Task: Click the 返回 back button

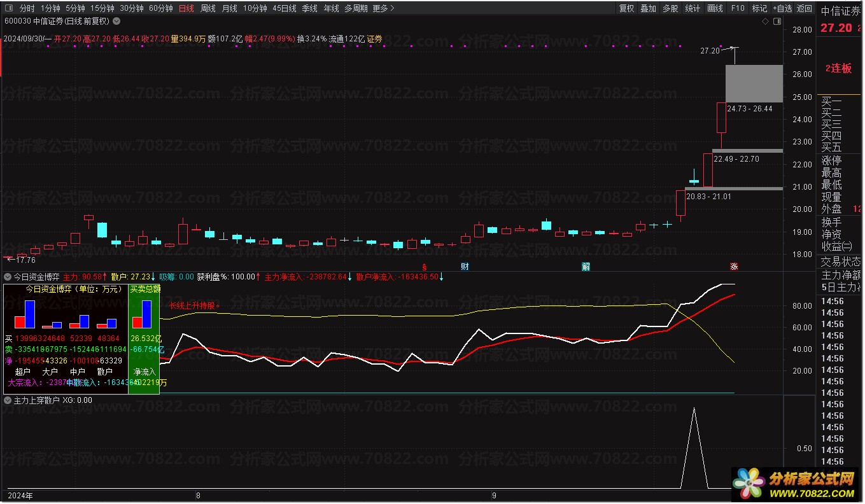Action: point(805,8)
